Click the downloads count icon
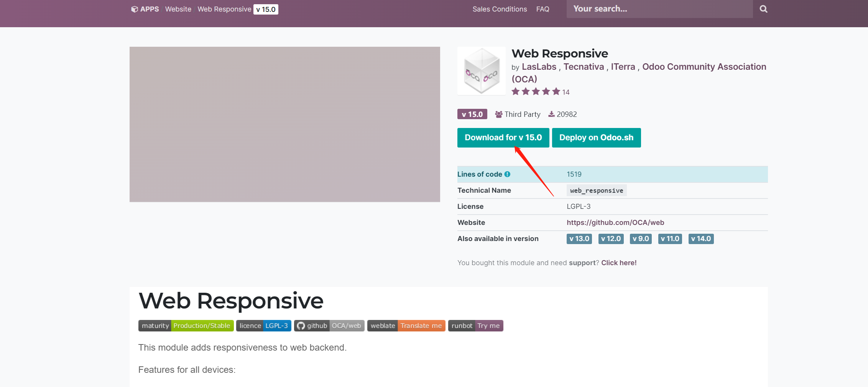868x387 pixels. (x=551, y=114)
